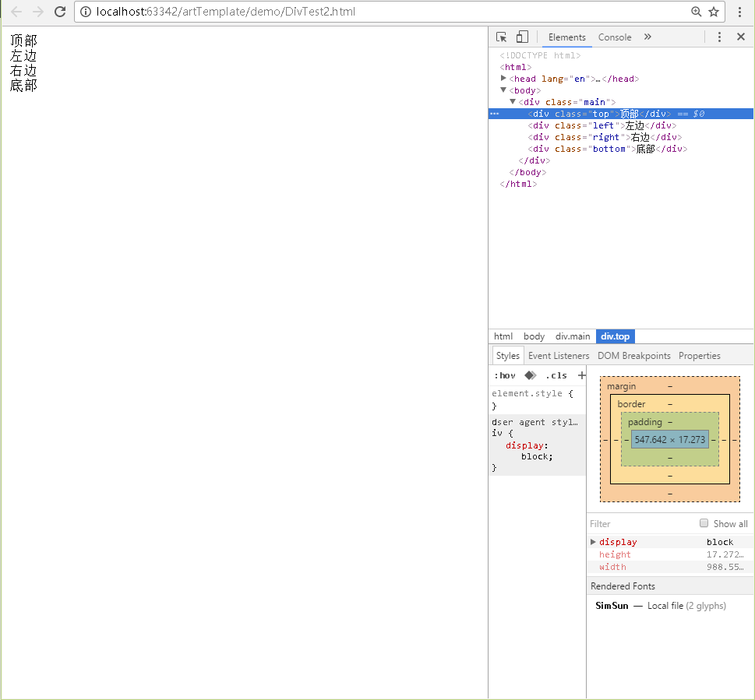This screenshot has width=755, height=700.
Task: Click the browser back arrow
Action: click(x=16, y=12)
